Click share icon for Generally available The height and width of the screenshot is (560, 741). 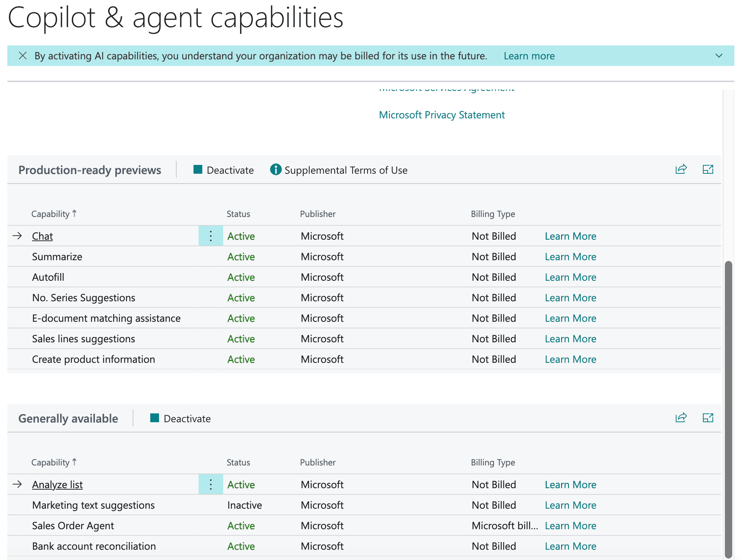click(x=681, y=418)
